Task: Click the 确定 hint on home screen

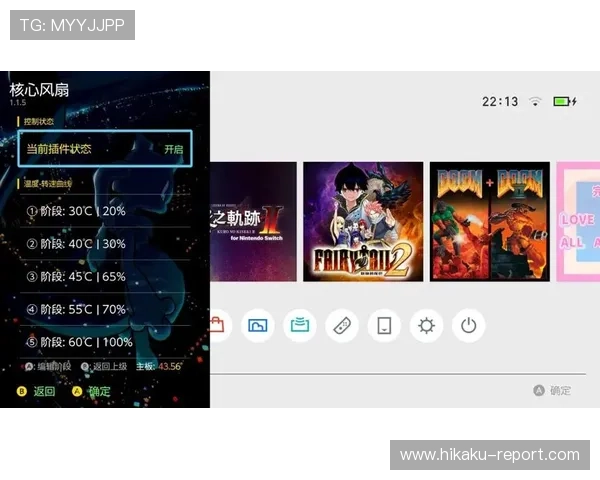Action: point(552,390)
